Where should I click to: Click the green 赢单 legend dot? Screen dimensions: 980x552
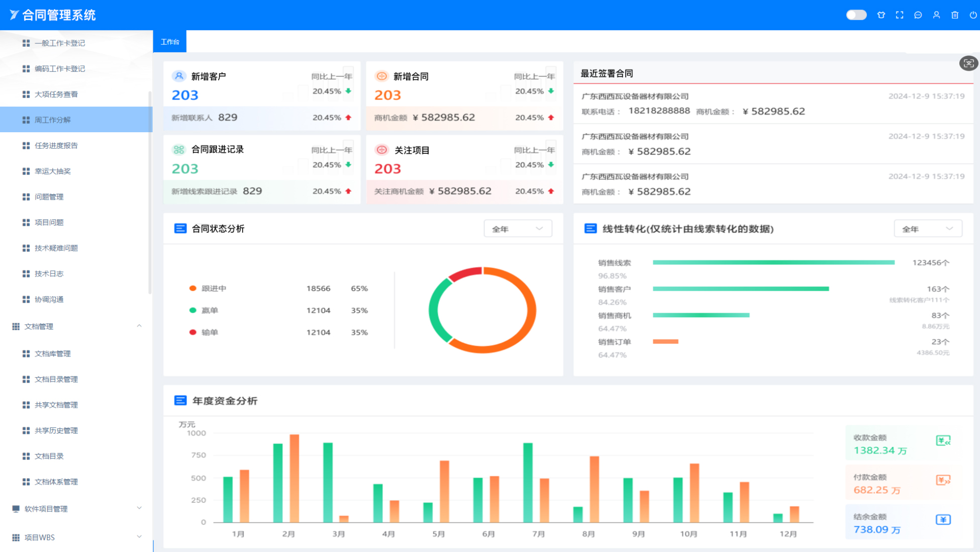coord(192,311)
